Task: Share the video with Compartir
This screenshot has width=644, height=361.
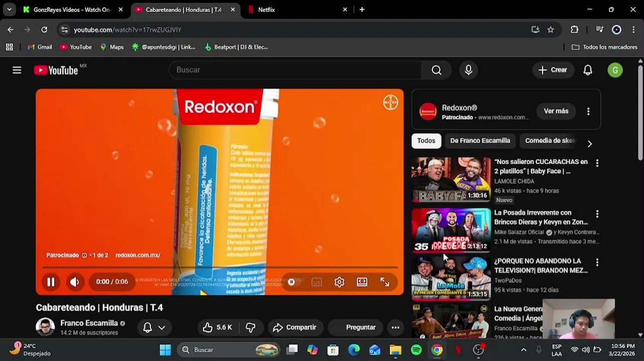Action: point(295,327)
